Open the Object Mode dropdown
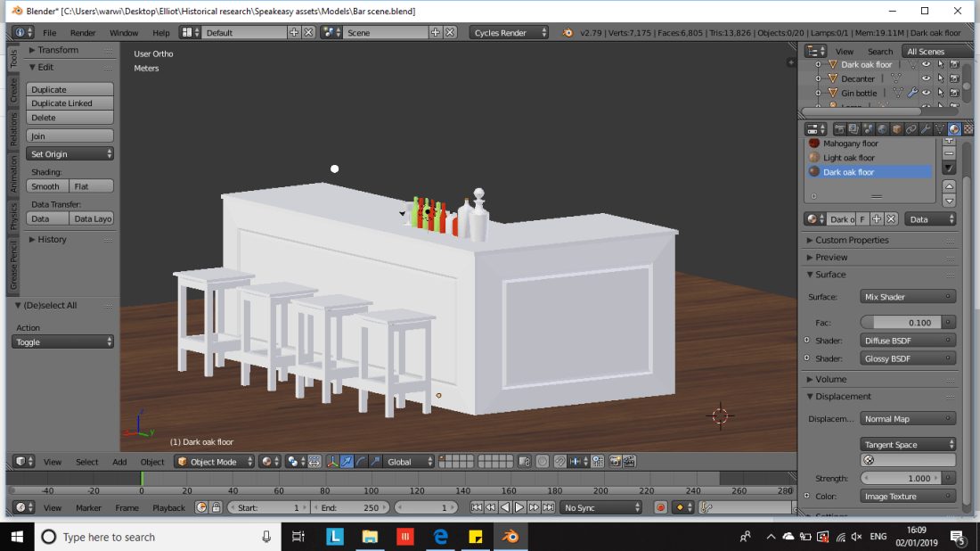Viewport: 980px width, 551px height. (x=214, y=461)
